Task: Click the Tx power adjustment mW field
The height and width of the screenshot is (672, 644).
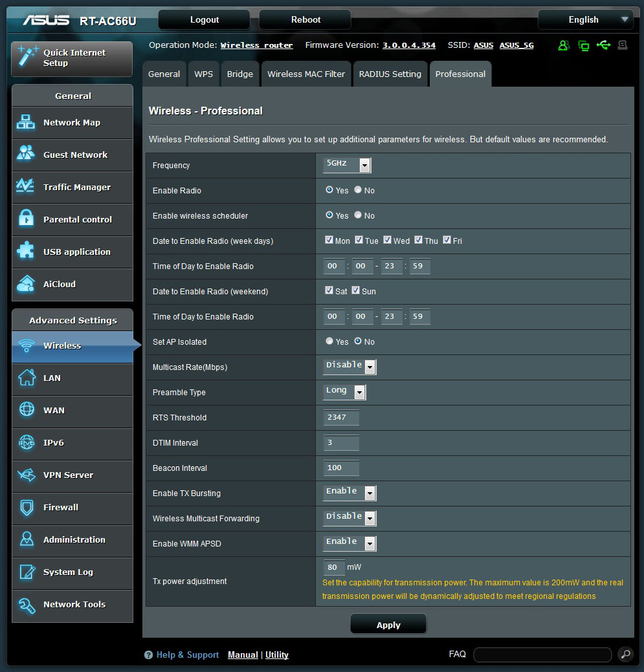Action: tap(334, 567)
